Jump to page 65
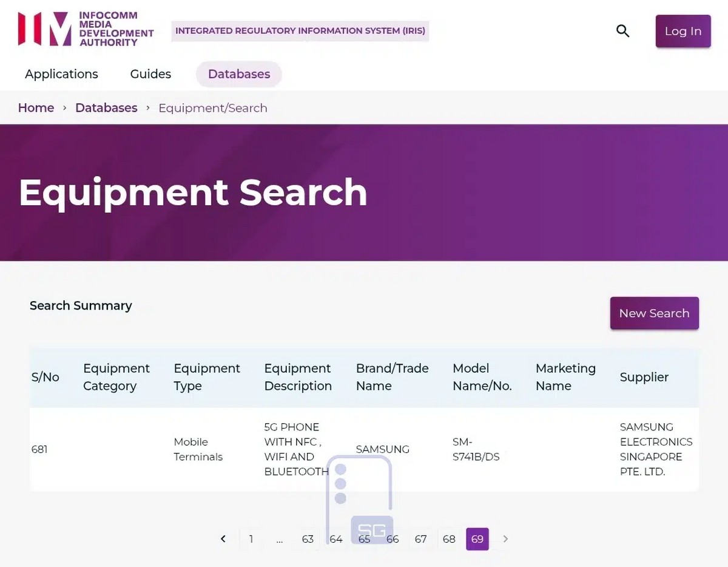Viewport: 728px width, 567px height. [x=364, y=539]
